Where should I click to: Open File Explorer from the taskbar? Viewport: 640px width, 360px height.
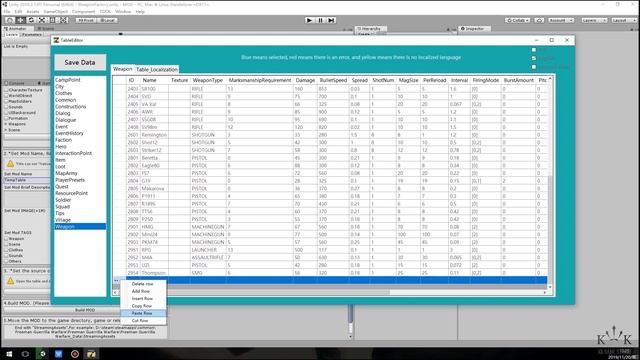tap(91, 354)
